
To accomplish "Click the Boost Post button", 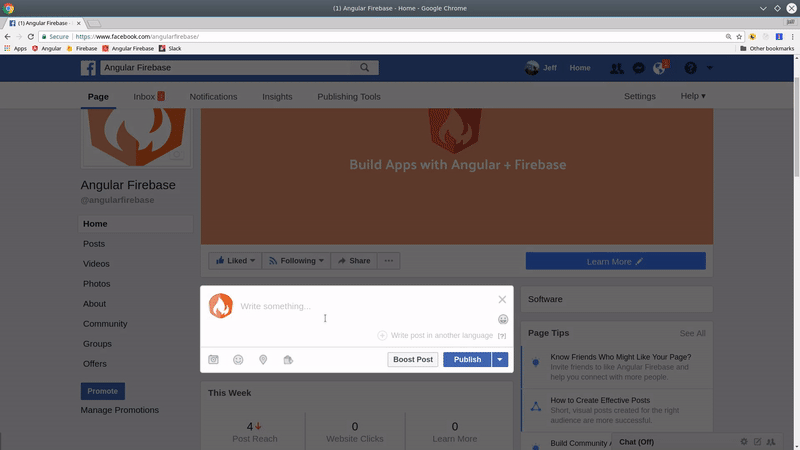I will 413,360.
